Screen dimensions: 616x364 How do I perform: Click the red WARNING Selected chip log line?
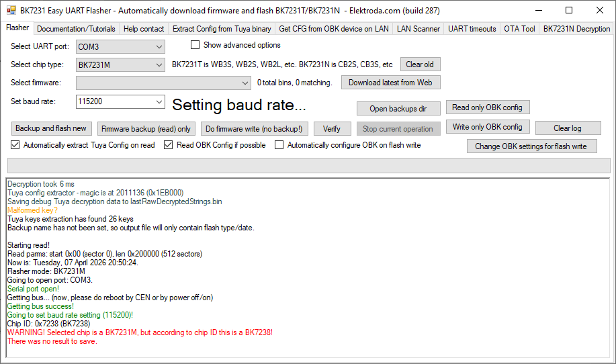140,332
